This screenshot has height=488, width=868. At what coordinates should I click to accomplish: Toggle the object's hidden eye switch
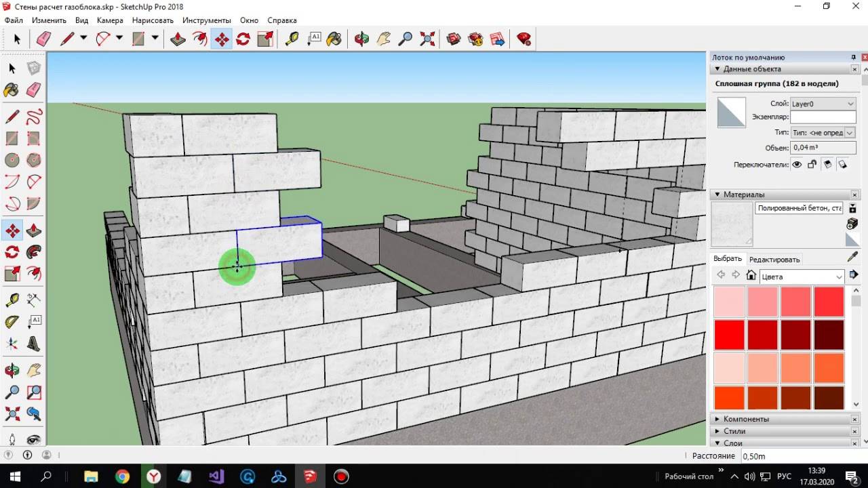pos(797,164)
